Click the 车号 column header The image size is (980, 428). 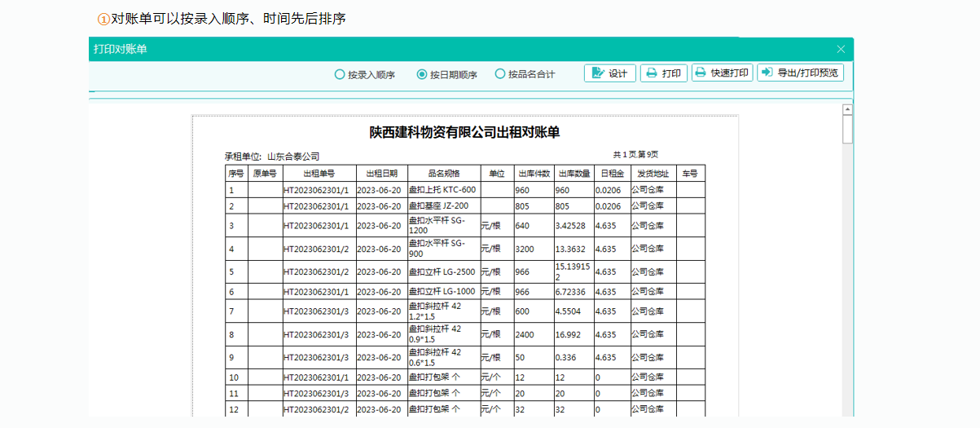pos(691,174)
